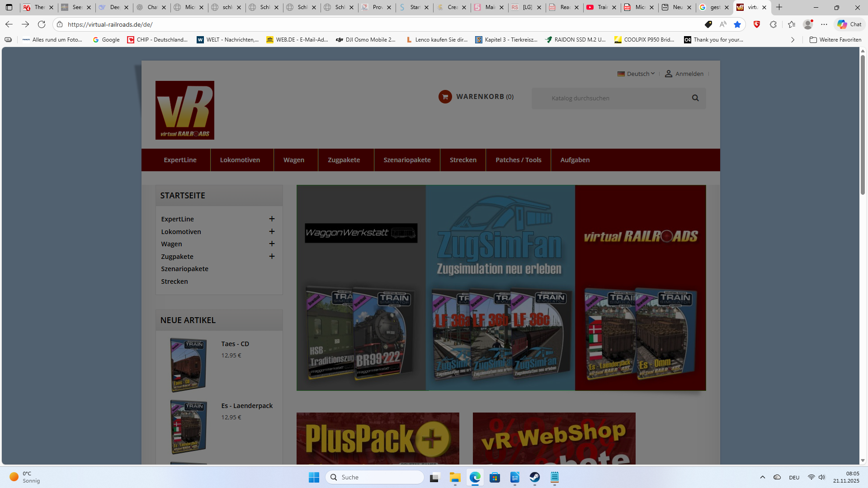Open the Deutsch language dropdown

point(637,74)
